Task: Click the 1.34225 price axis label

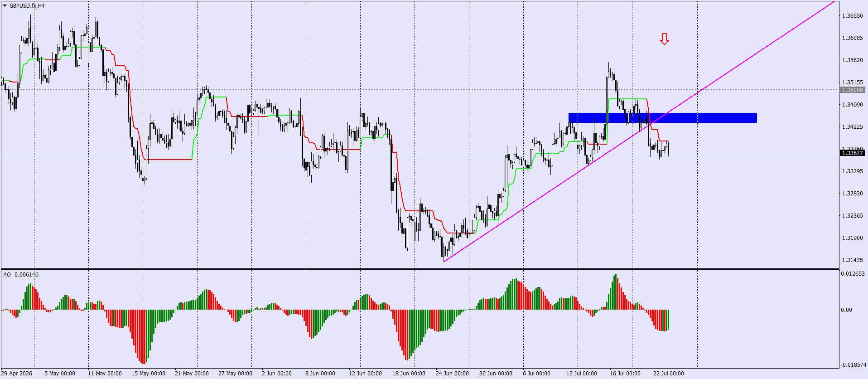Action: (x=852, y=127)
